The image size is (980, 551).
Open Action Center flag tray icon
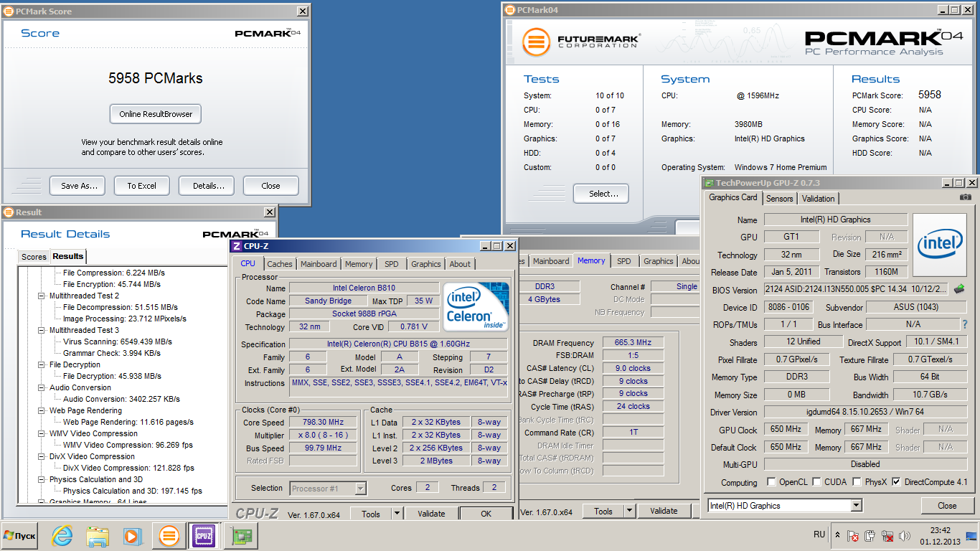854,536
